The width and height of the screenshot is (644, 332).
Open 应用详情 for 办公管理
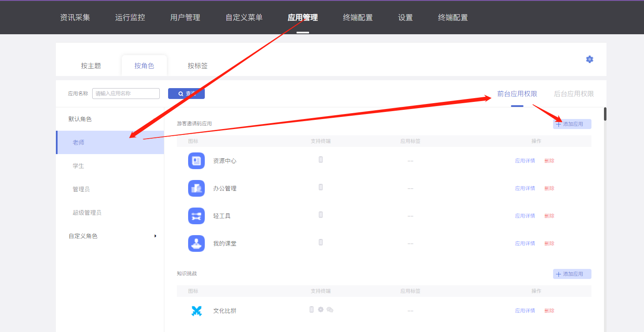[525, 188]
